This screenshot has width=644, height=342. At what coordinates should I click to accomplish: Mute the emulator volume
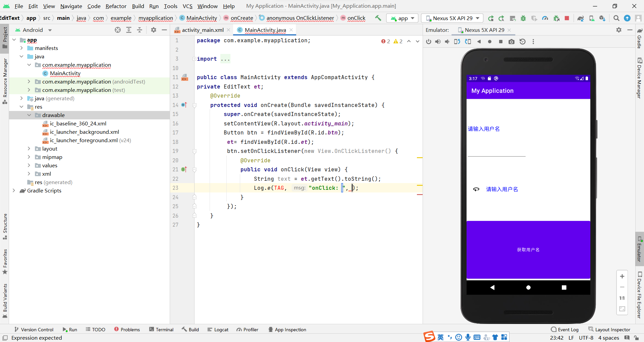click(x=447, y=42)
